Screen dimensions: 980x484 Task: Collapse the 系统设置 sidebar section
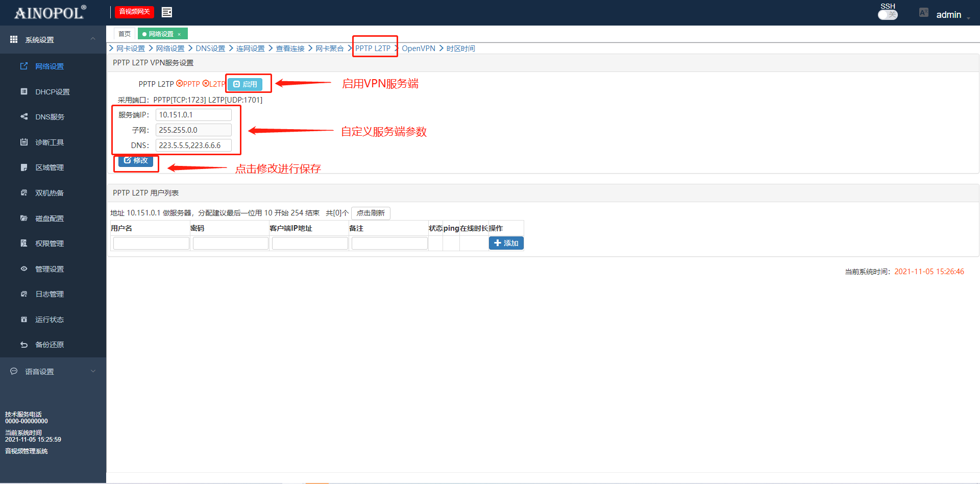coord(93,39)
